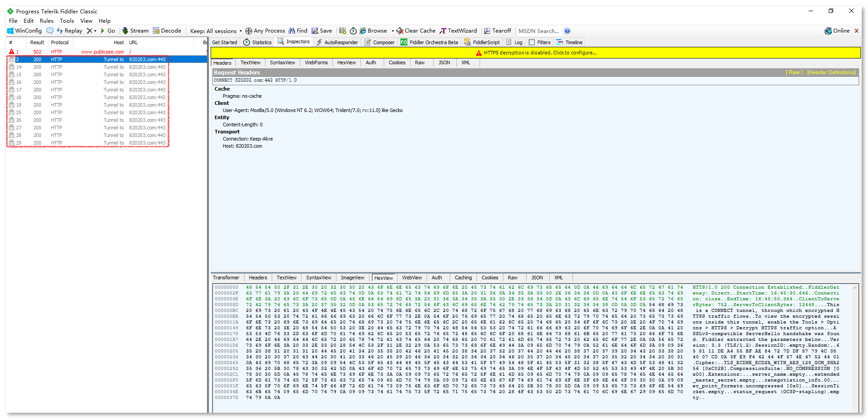Tearoff the inspector panel
Screen dimensions: 868x419
tap(498, 30)
